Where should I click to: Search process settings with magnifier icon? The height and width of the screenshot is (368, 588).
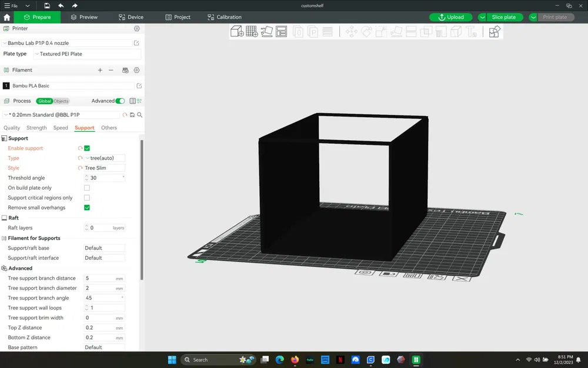[x=140, y=115]
